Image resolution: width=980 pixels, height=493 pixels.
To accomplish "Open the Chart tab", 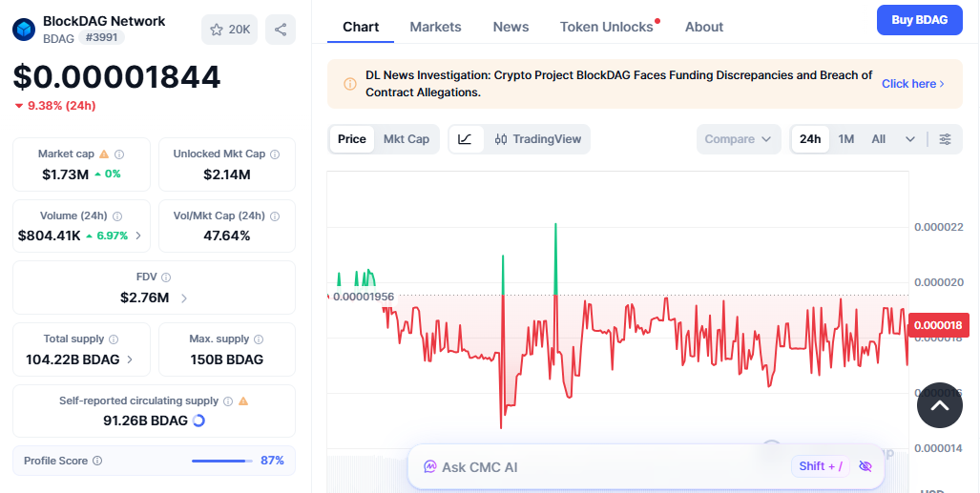I will [361, 27].
